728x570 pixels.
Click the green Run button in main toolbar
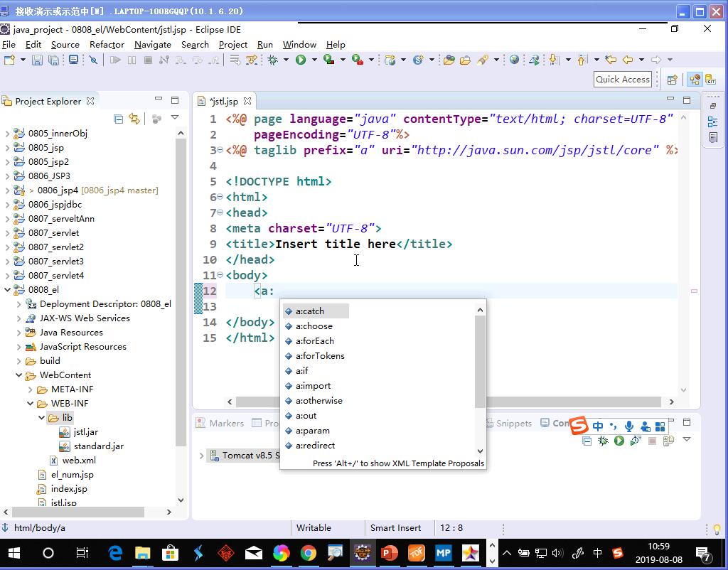coord(301,60)
